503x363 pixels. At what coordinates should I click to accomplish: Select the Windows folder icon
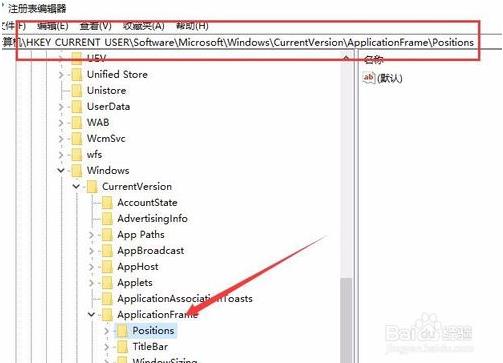77,171
